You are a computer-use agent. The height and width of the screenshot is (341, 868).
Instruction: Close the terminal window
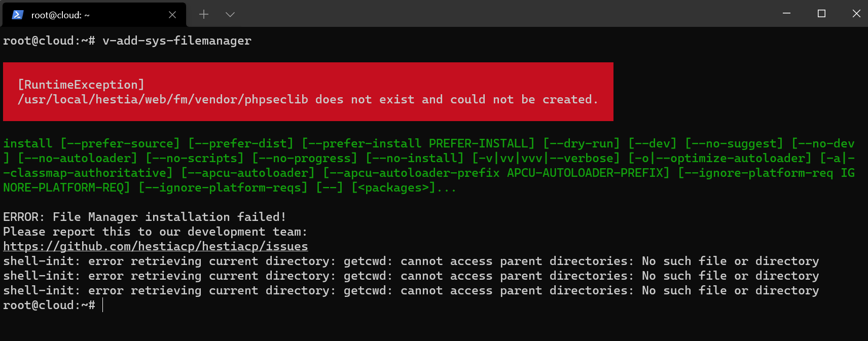[856, 14]
